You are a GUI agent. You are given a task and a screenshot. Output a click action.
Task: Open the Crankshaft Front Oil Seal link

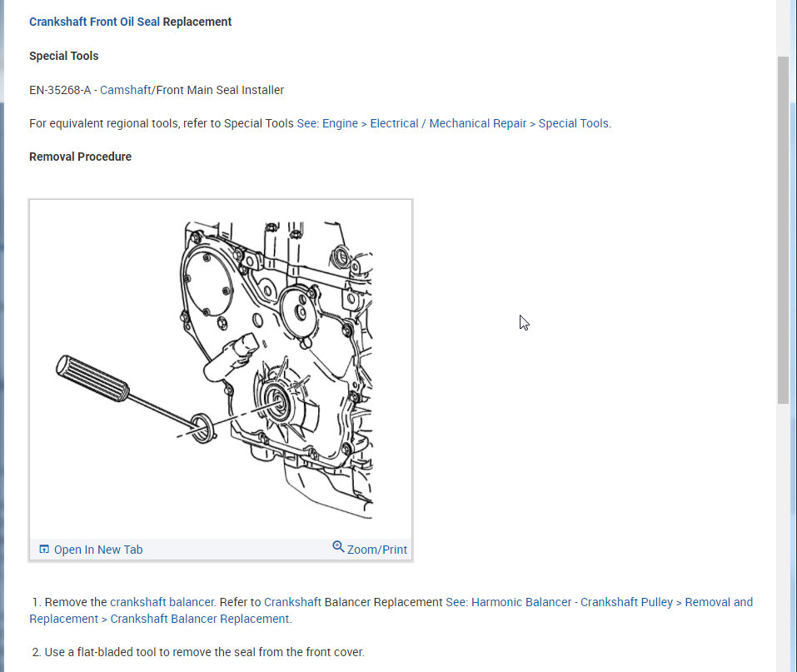tap(94, 22)
